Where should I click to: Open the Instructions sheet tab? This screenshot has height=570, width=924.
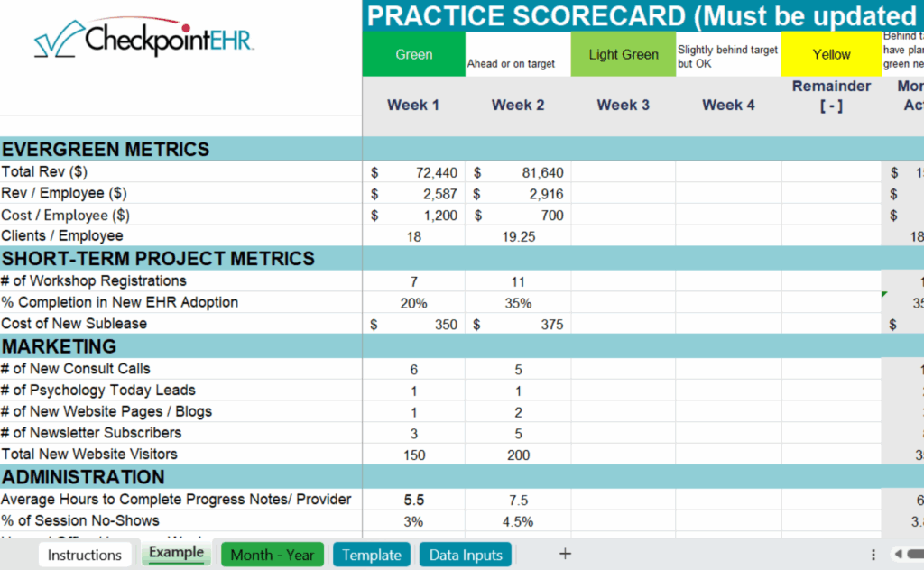[85, 555]
